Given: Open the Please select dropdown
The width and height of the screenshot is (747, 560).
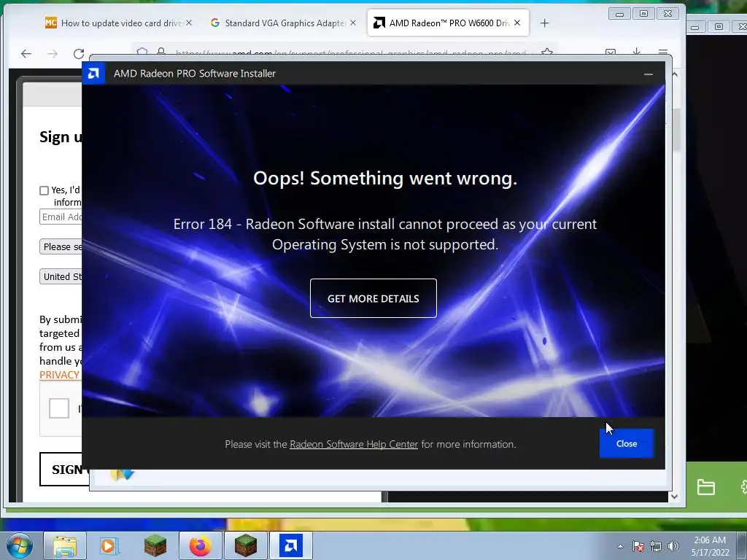Looking at the screenshot, I should pos(61,246).
